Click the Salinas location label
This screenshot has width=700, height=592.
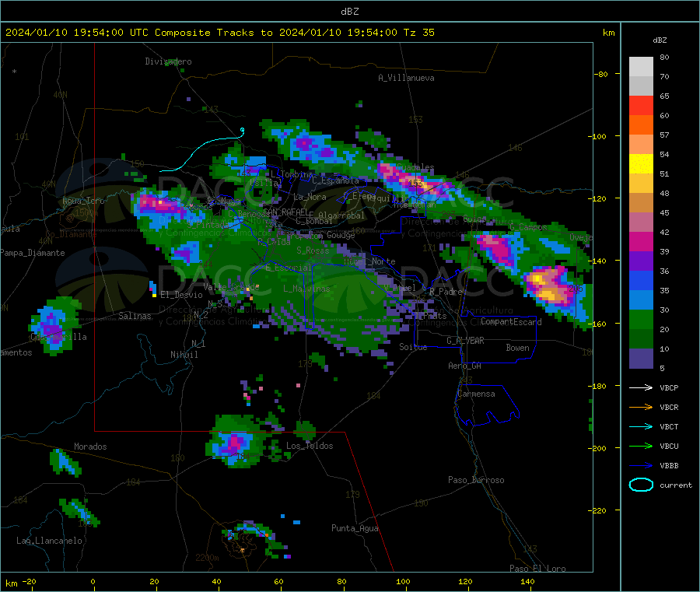[135, 316]
